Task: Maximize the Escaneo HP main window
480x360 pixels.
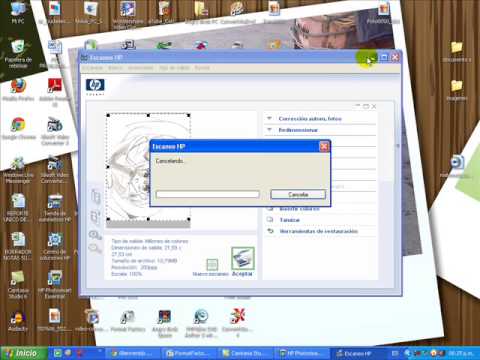Action: pyautogui.click(x=384, y=57)
